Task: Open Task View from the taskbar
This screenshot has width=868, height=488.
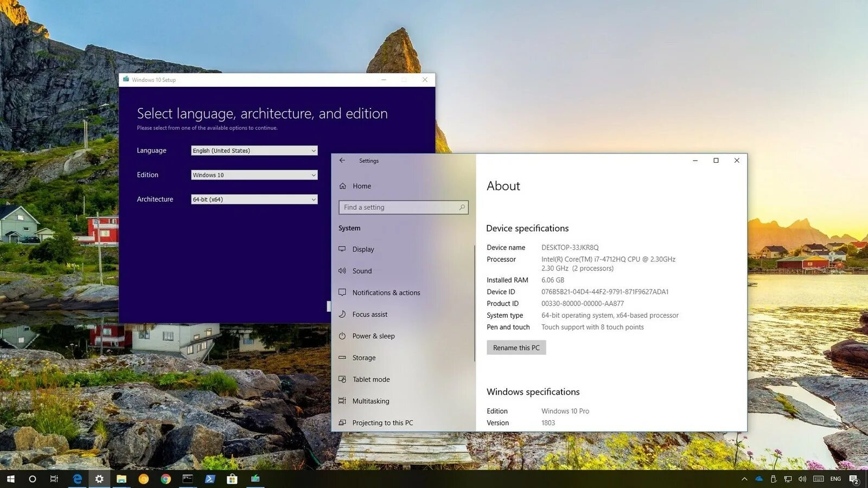Action: coord(54,479)
